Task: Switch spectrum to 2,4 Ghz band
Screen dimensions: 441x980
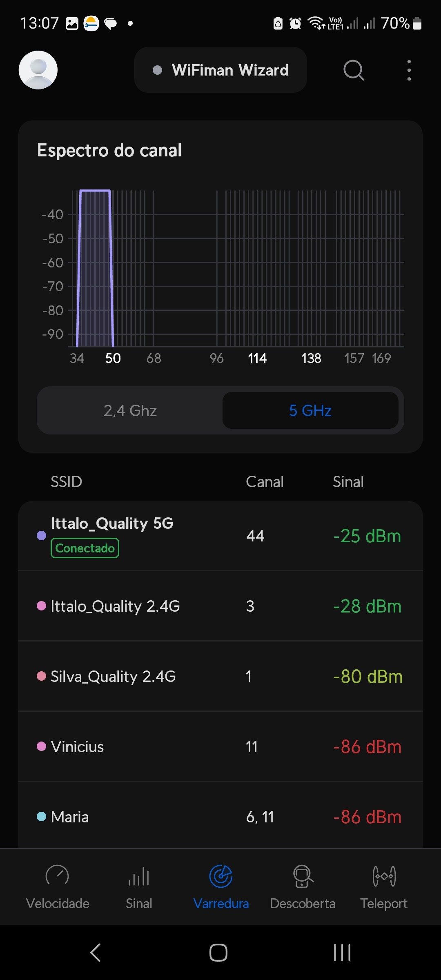Action: point(130,410)
